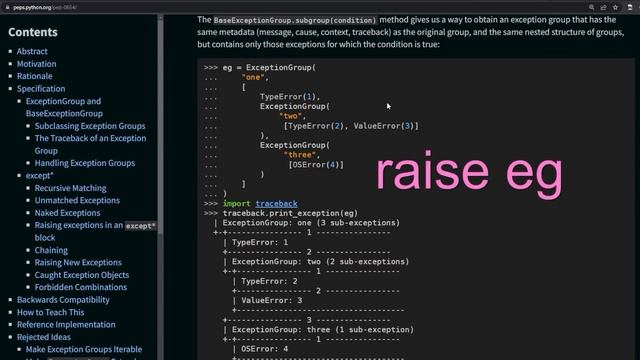Click the code line 'eg = ExceptionGroup('
Image resolution: width=640 pixels, height=360 pixels.
coord(269,67)
